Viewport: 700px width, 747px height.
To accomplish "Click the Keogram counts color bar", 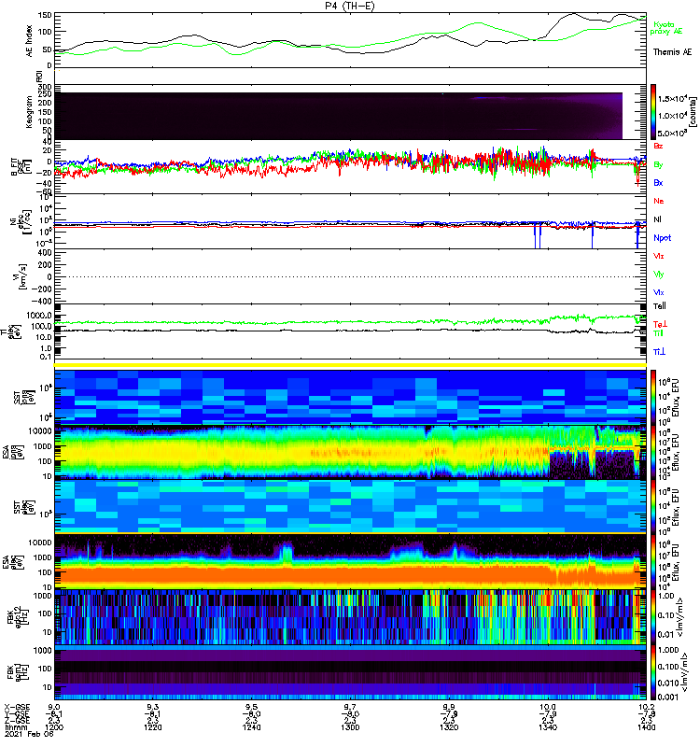I will (653, 112).
